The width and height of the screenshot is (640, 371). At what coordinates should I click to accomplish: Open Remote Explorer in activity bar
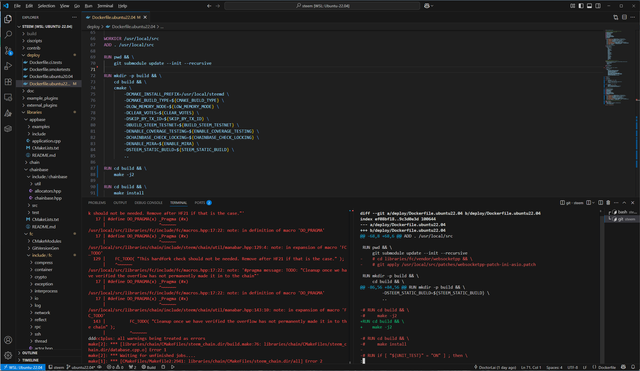[x=8, y=98]
